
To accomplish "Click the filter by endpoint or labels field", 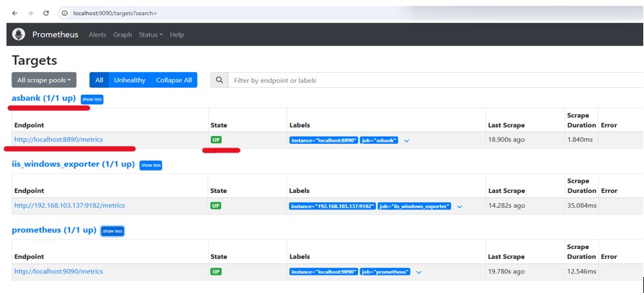I will point(432,80).
